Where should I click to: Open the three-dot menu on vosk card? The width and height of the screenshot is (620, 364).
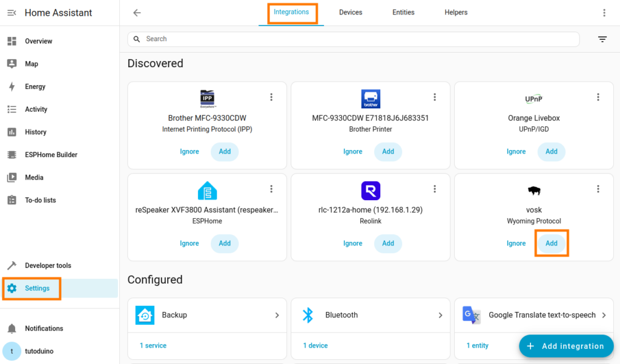click(598, 189)
